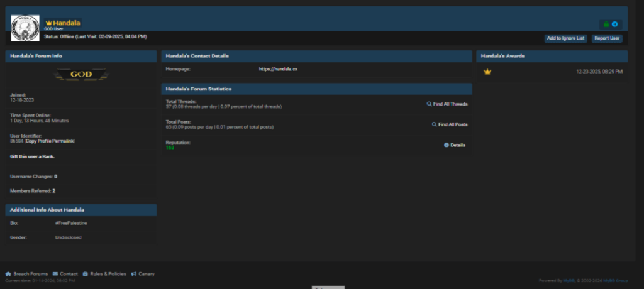Click the magnifier icon for Find All Posts
The image size is (644, 289).
point(434,124)
